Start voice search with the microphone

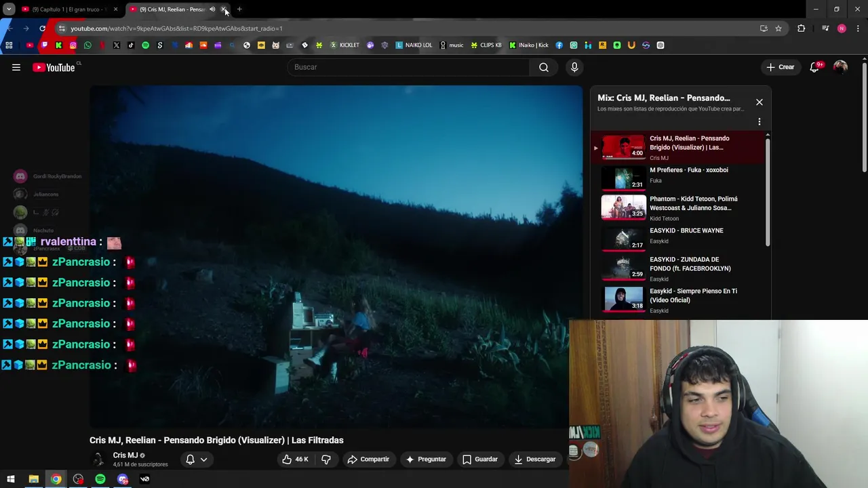pos(574,67)
